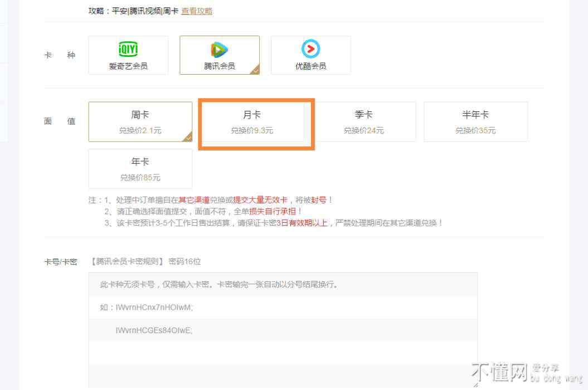
Task: Switch card type to 优酷会员 label
Action: coord(310,66)
